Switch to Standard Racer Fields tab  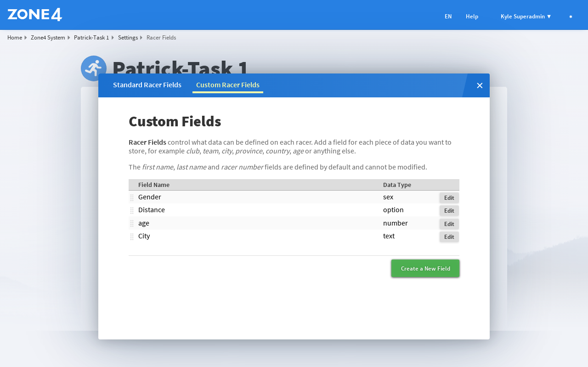(147, 85)
